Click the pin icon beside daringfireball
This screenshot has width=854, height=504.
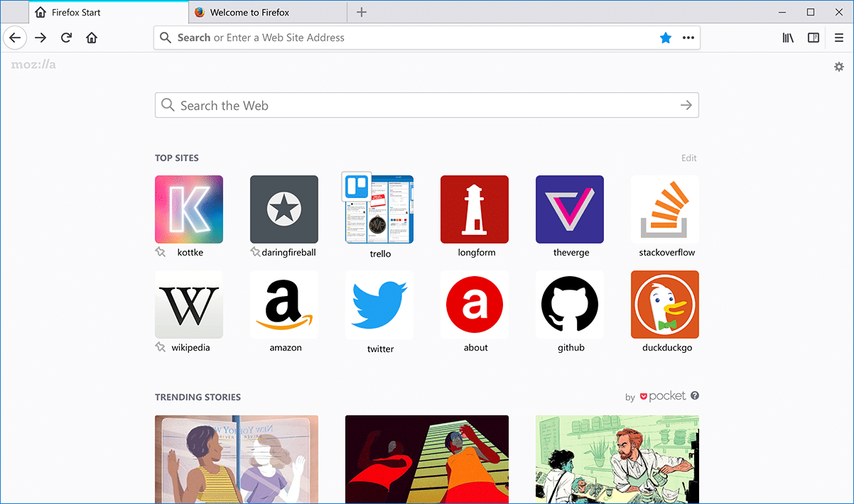tap(256, 252)
